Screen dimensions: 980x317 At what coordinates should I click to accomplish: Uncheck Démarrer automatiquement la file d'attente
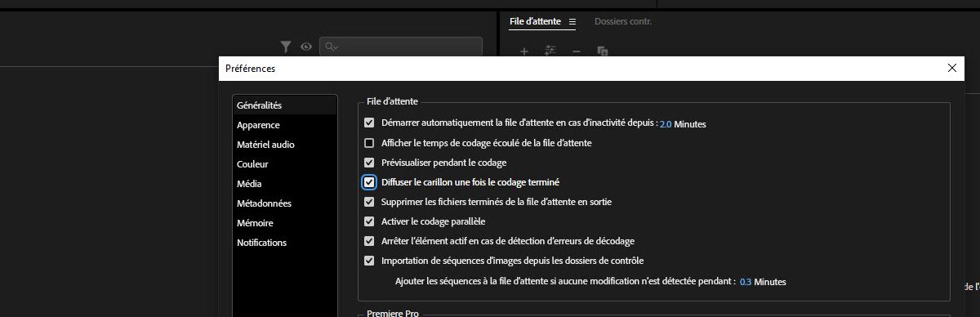point(369,123)
